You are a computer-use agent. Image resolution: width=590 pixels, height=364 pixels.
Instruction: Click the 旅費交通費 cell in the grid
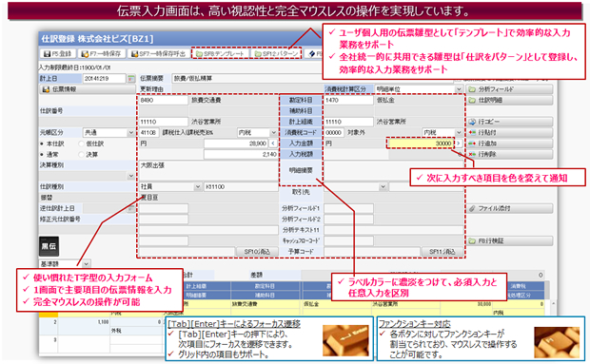tap(265, 304)
